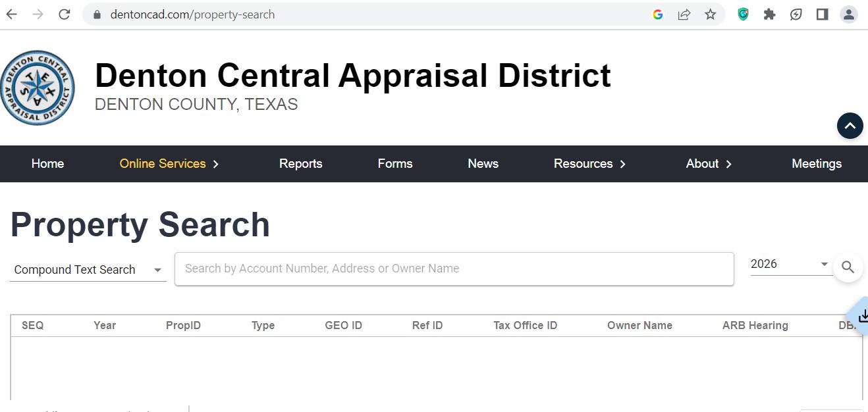Open the Reports menu item
Viewport: 868px width, 412px height.
point(300,164)
